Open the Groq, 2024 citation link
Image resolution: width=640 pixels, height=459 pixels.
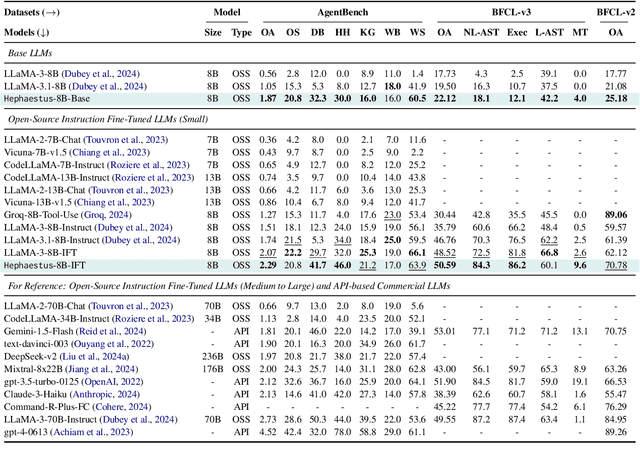[107, 215]
